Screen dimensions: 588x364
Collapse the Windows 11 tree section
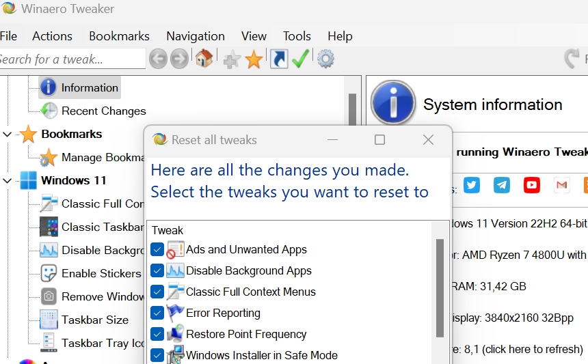tap(8, 181)
